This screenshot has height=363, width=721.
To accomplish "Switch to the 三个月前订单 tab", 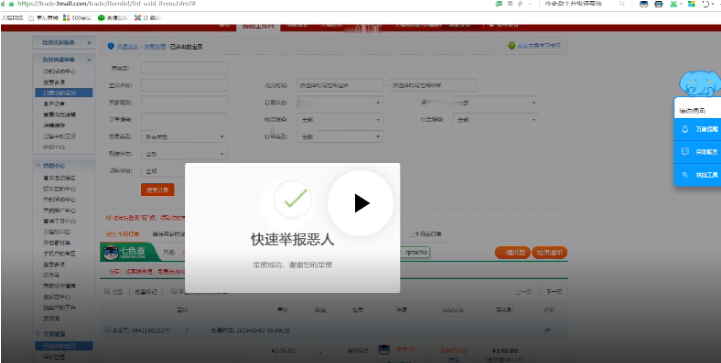I will (425, 234).
